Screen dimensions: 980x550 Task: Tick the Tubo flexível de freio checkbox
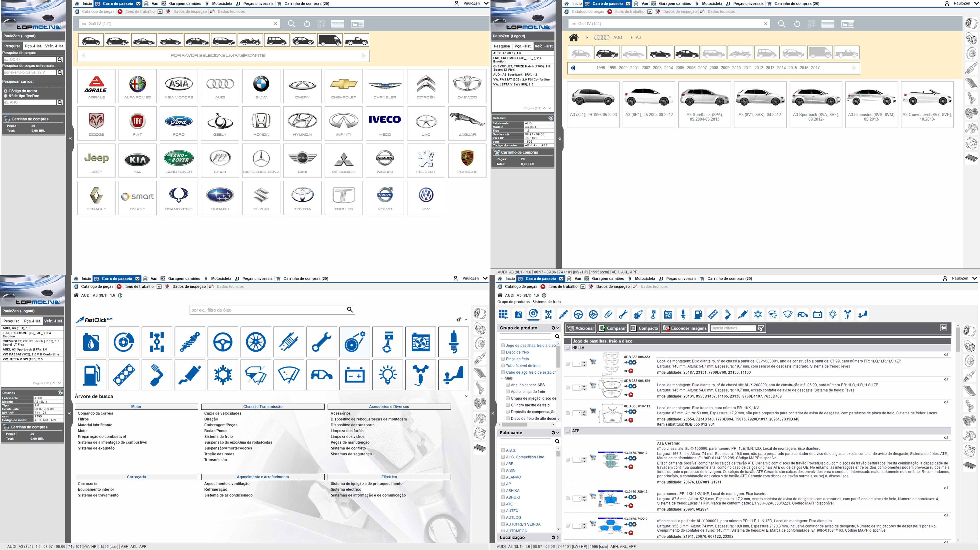(x=503, y=365)
